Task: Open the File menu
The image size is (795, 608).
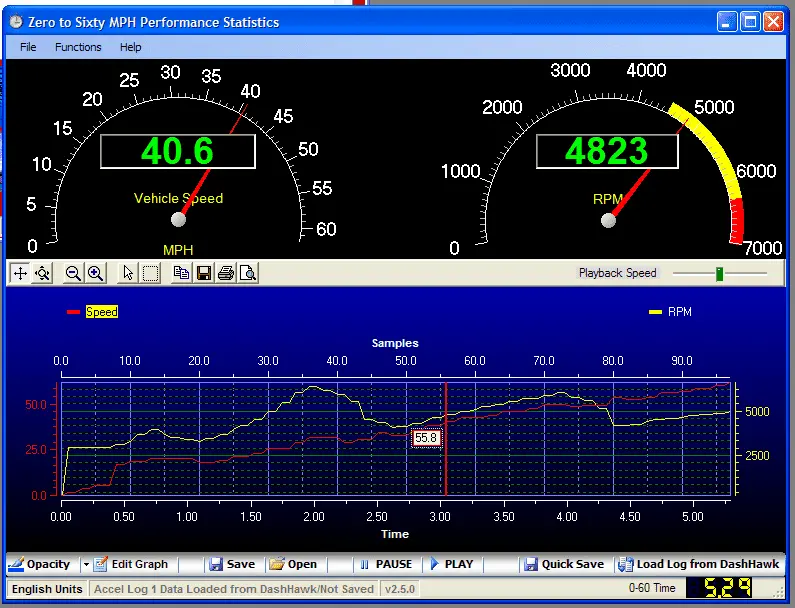Action: [28, 47]
